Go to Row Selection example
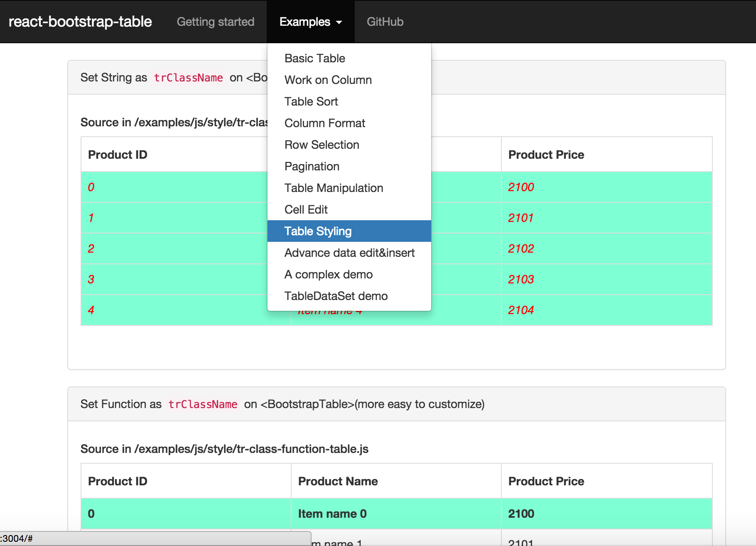This screenshot has height=546, width=756. click(322, 145)
